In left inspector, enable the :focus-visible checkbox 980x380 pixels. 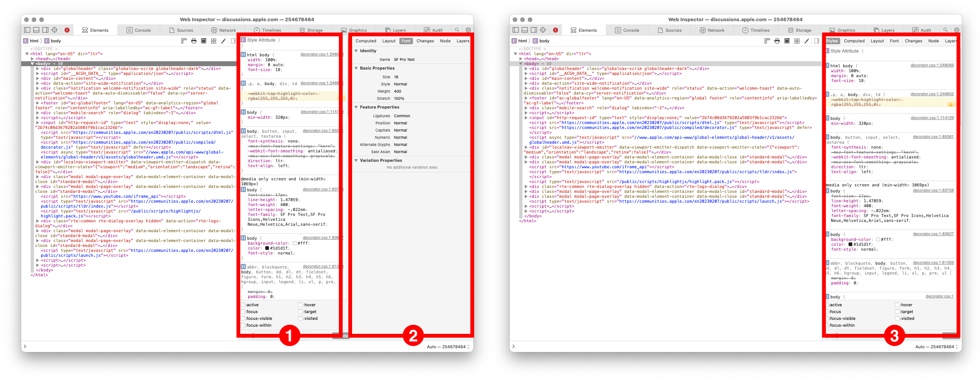pos(243,318)
